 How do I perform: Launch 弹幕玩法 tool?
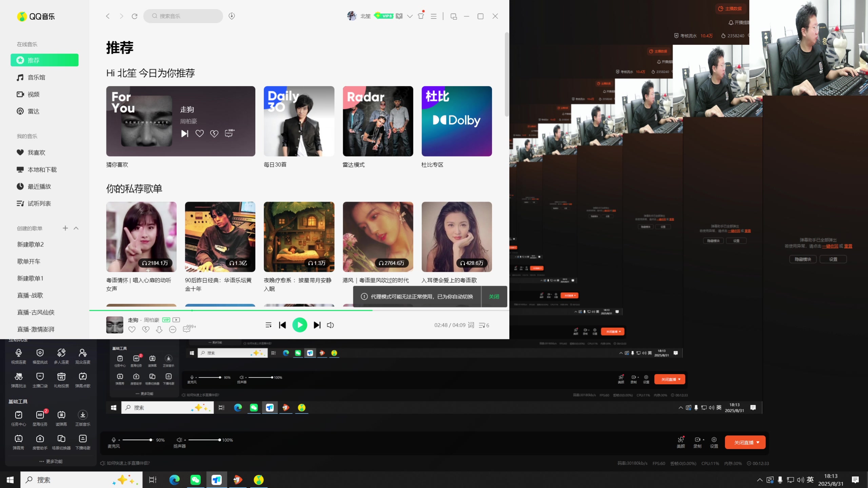pyautogui.click(x=19, y=380)
